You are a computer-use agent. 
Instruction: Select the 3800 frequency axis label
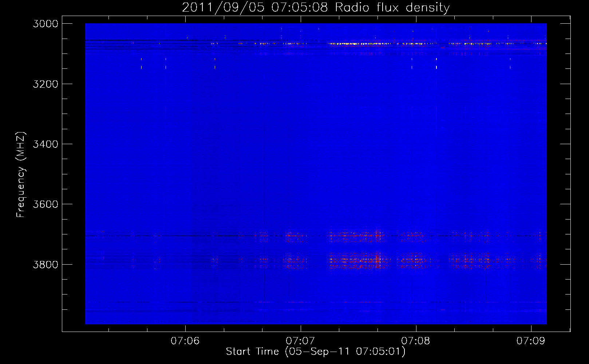(46, 264)
